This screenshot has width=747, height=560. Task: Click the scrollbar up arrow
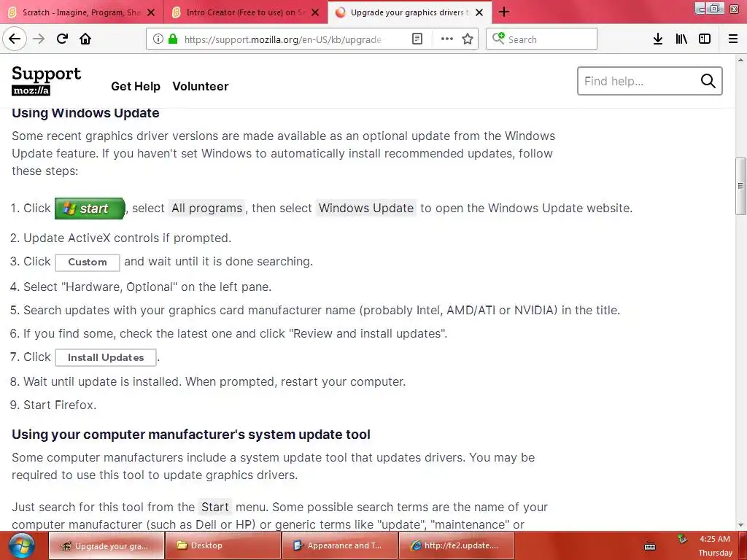tap(740, 60)
